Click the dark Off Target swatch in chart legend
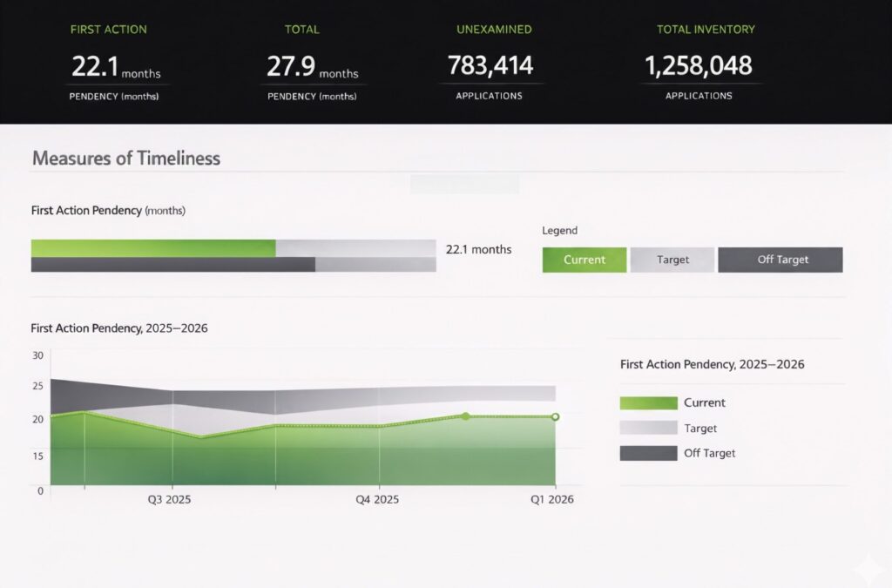 click(x=648, y=453)
